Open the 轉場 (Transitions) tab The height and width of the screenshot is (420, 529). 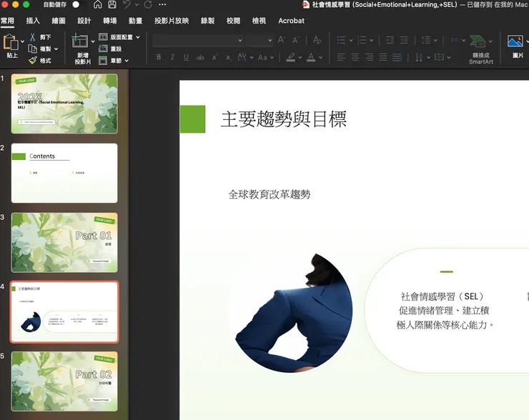pos(109,21)
